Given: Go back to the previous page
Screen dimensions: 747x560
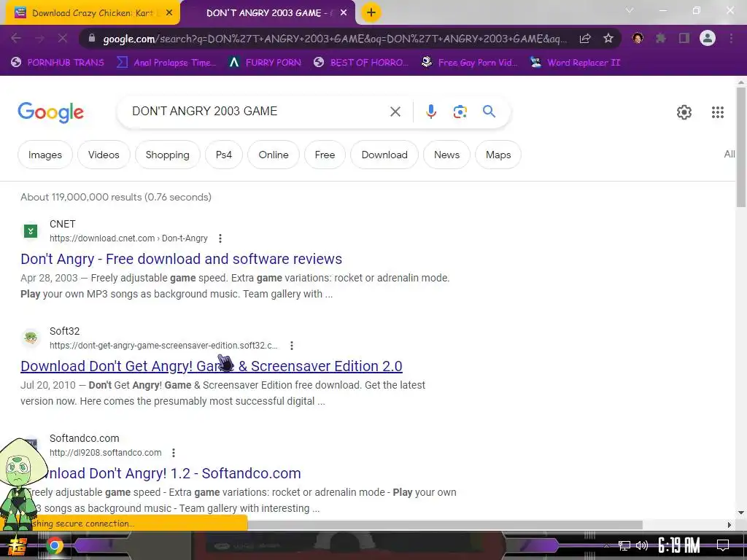Looking at the screenshot, I should (16, 38).
